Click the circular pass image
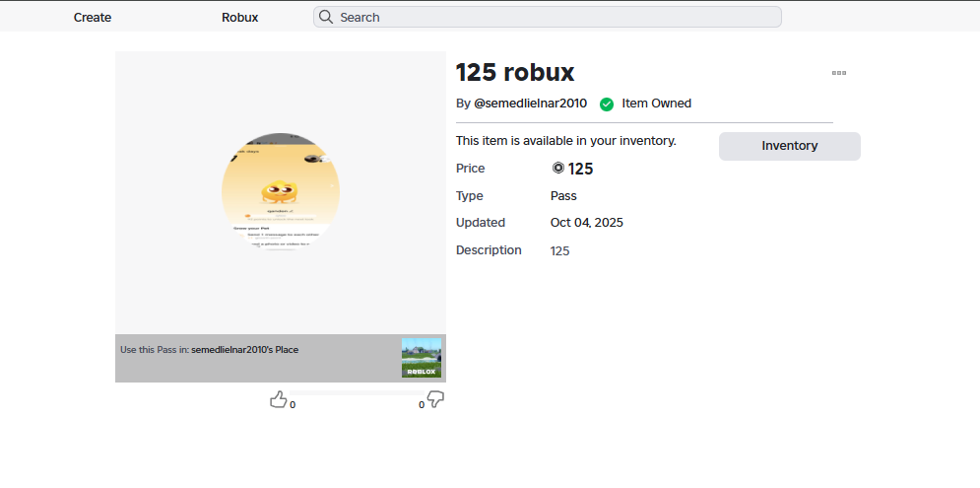This screenshot has height=488, width=980. point(281,191)
